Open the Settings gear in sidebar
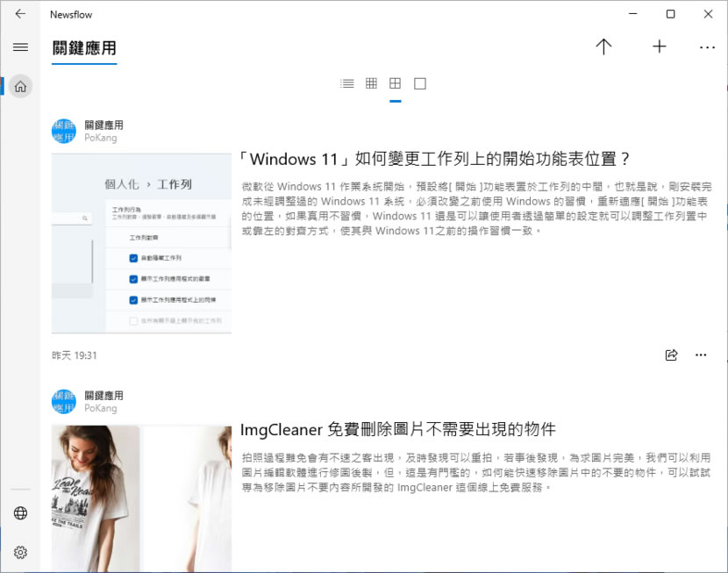The width and height of the screenshot is (728, 573). click(20, 552)
